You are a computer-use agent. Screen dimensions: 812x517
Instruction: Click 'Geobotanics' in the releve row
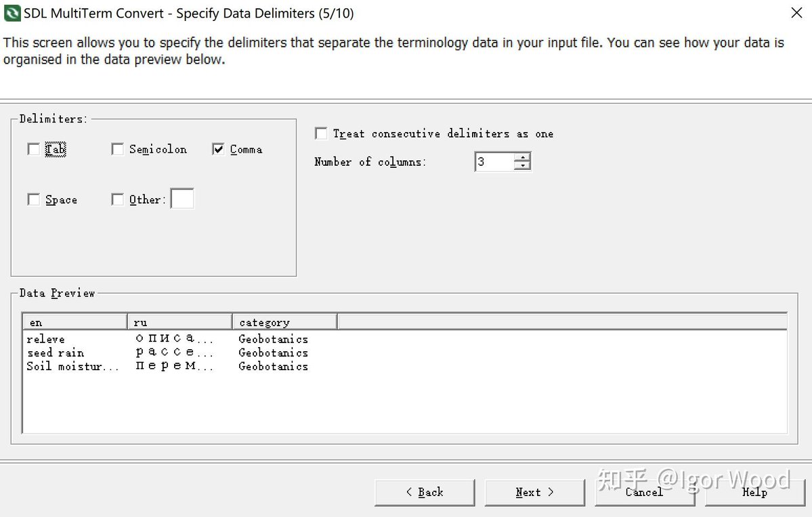pyautogui.click(x=274, y=339)
